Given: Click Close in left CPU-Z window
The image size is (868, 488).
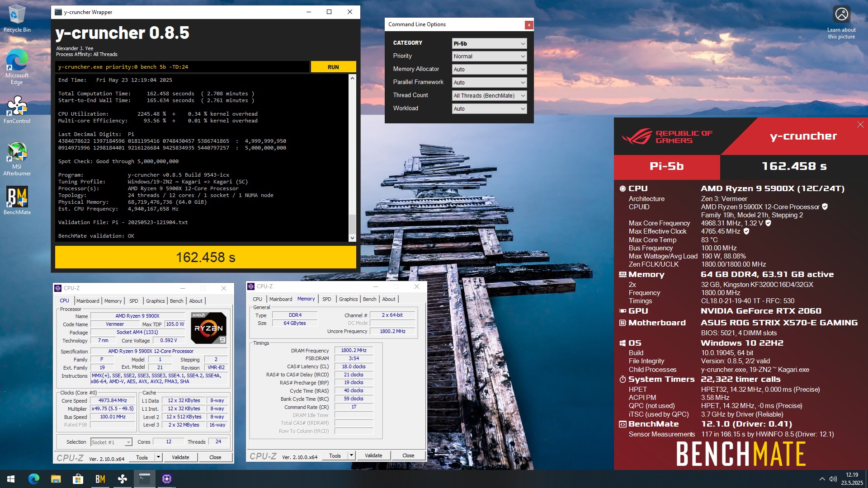Looking at the screenshot, I should click(215, 457).
